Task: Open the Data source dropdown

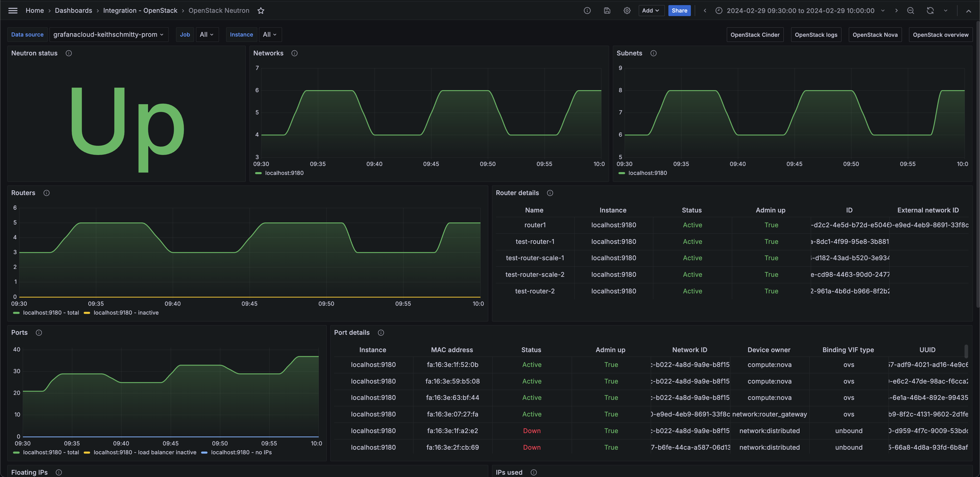Action: pyautogui.click(x=108, y=35)
